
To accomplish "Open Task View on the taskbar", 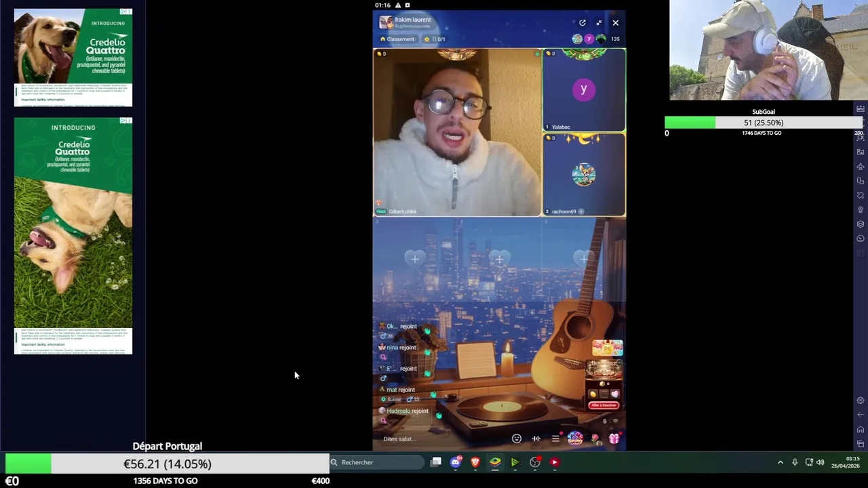I will pos(436,462).
